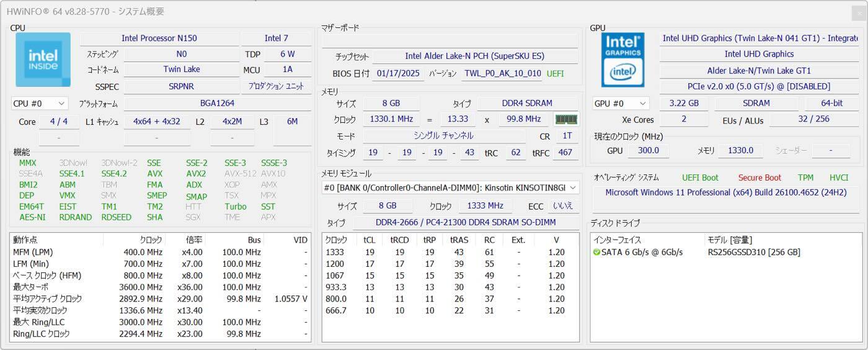Click the 4 / 4 core count field

pyautogui.click(x=59, y=122)
